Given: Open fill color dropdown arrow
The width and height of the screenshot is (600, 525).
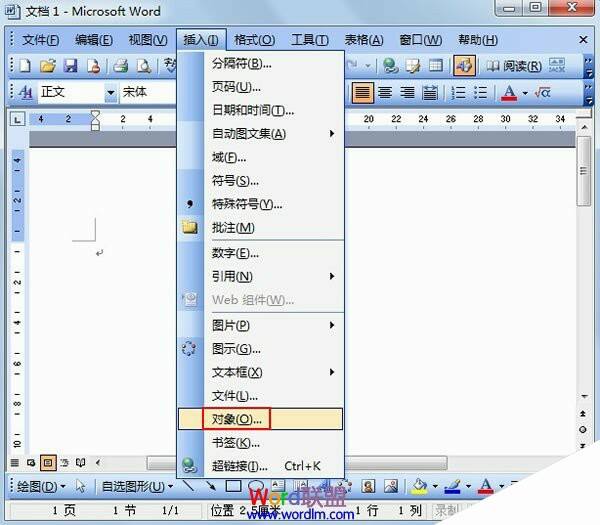Looking at the screenshot, I should tap(435, 486).
